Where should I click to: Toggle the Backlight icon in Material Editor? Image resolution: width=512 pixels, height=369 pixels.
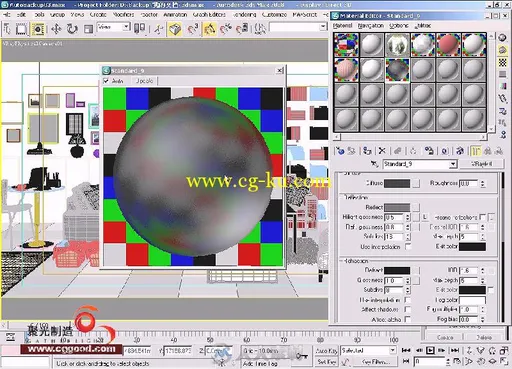coord(502,50)
